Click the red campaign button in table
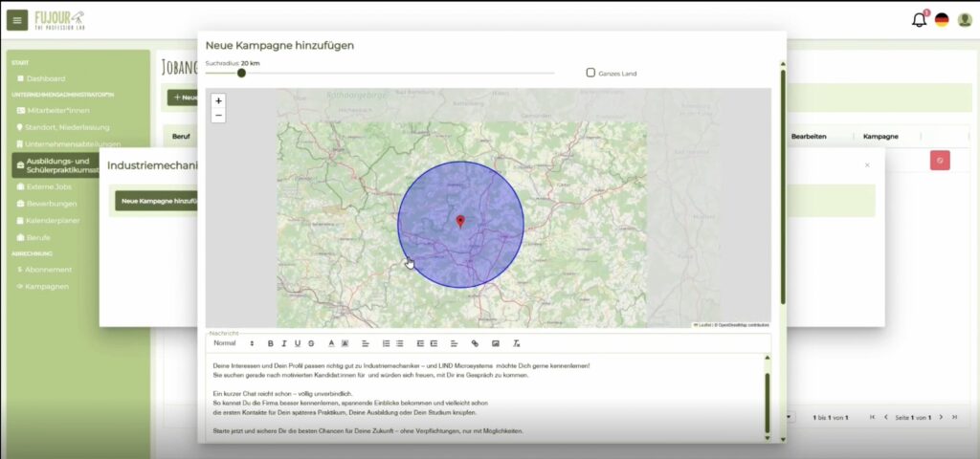The height and width of the screenshot is (459, 980). 940,161
